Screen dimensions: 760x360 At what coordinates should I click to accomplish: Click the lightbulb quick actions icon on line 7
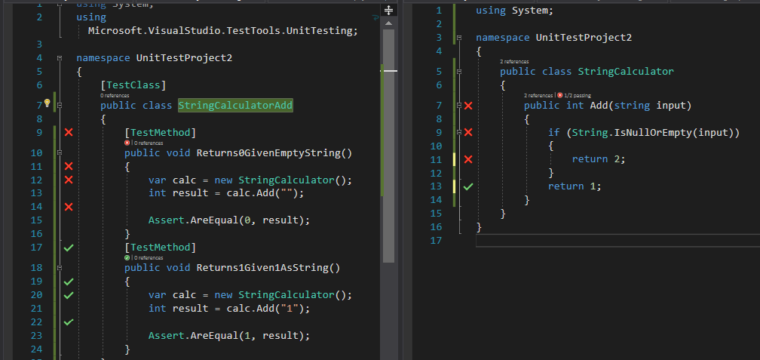tap(47, 103)
